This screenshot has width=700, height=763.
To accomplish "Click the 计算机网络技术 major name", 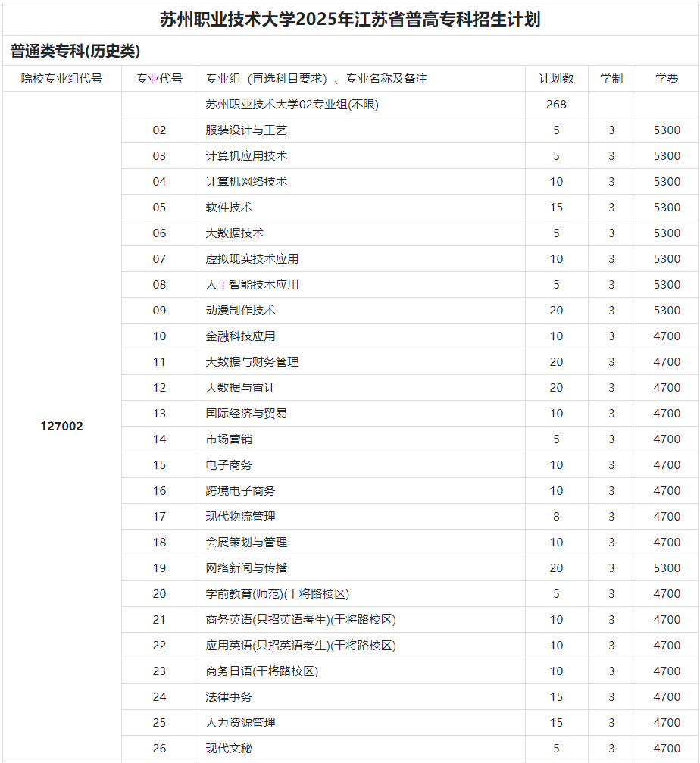I will (x=246, y=182).
